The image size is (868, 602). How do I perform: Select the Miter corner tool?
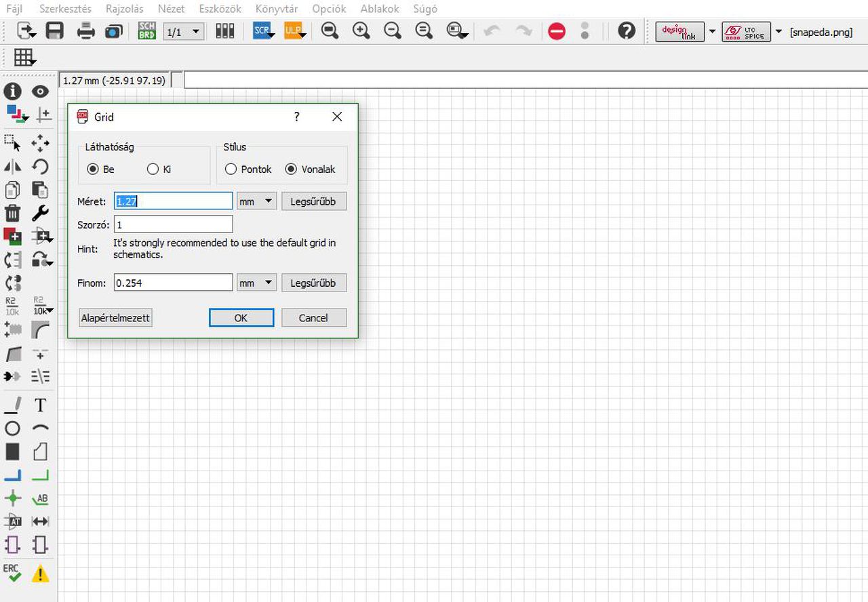(x=41, y=330)
